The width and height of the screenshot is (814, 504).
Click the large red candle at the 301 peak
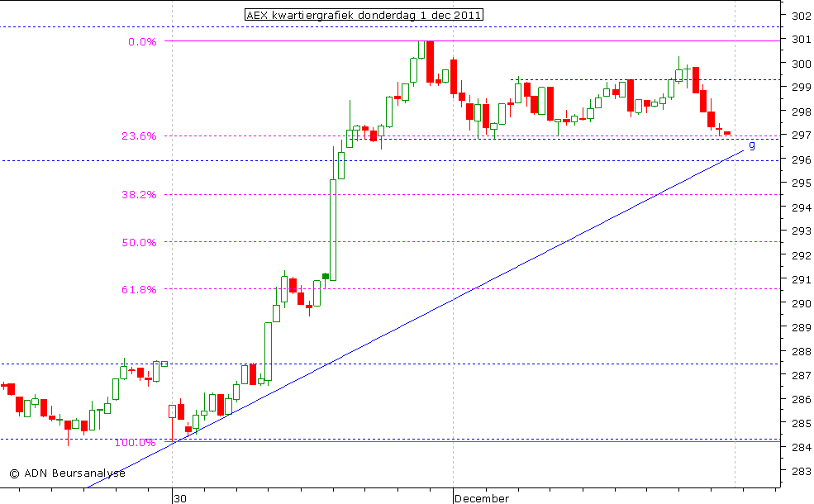coord(430,62)
